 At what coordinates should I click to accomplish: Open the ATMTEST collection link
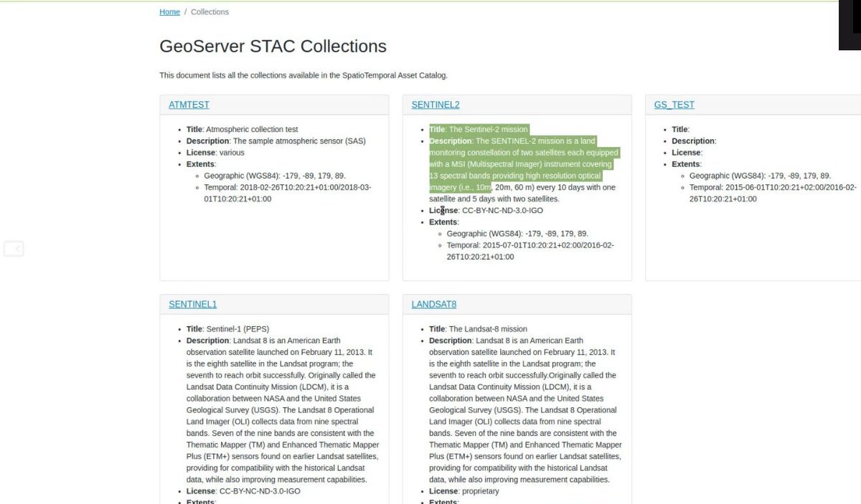click(189, 105)
